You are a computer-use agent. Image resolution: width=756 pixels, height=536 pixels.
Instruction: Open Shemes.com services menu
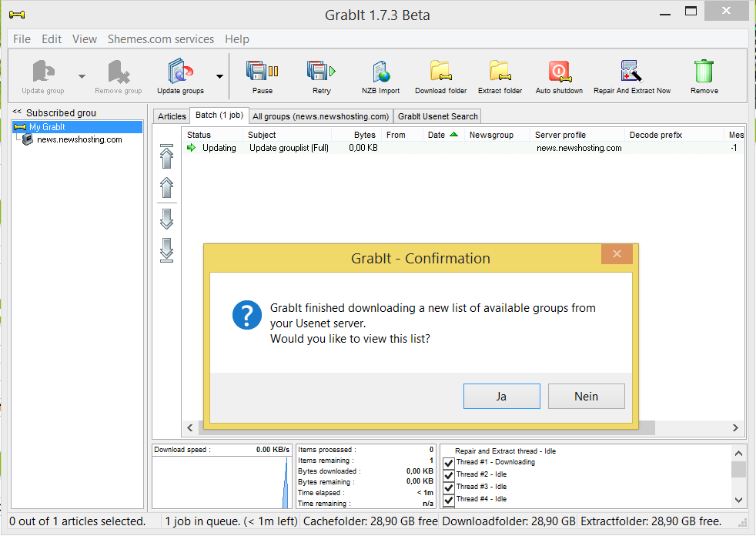(161, 39)
